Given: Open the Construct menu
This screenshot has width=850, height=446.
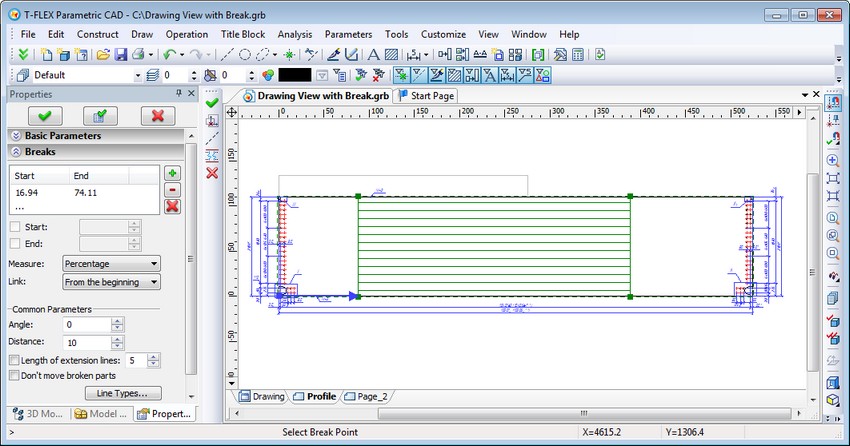Looking at the screenshot, I should (x=98, y=34).
